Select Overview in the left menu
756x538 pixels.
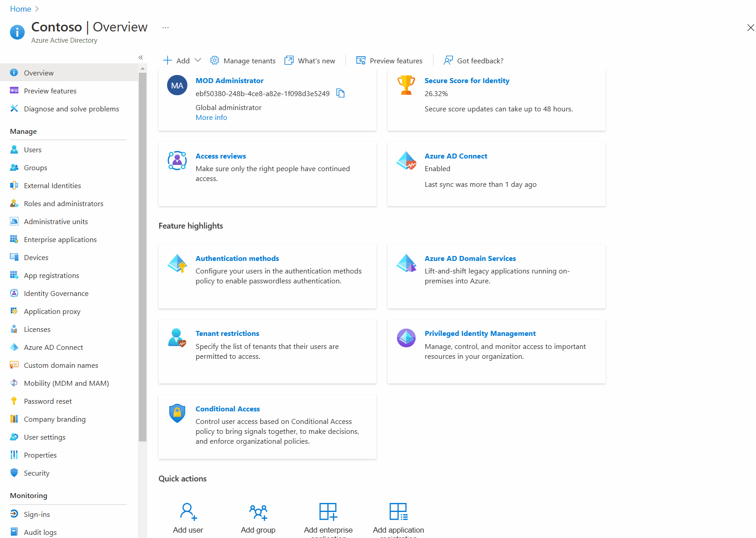(x=69, y=73)
